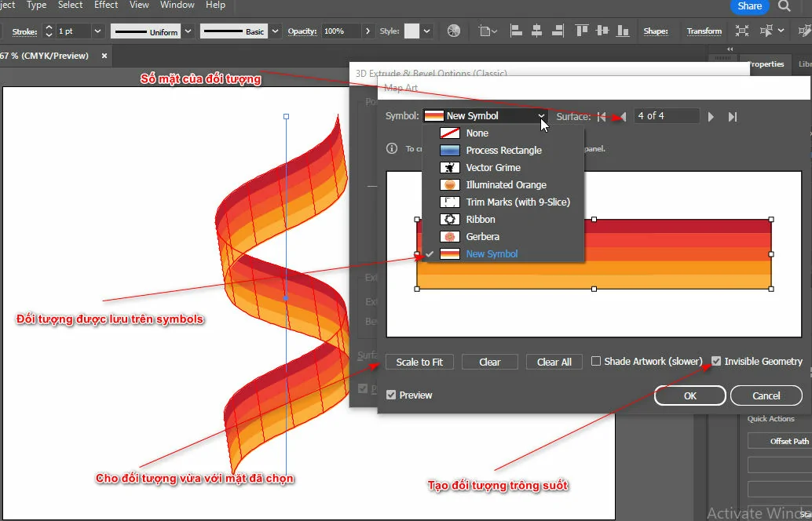Go to the first surface
Screen dimensions: 812x521
pos(602,116)
